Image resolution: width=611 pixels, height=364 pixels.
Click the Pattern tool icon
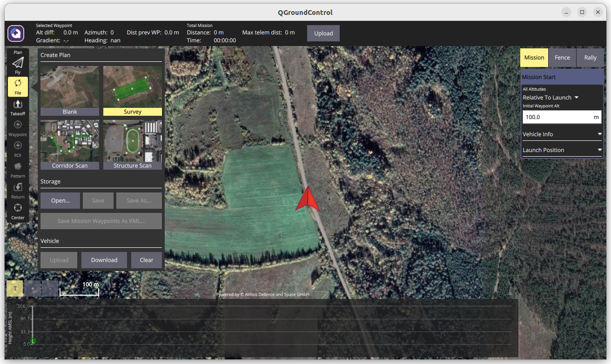[x=18, y=167]
